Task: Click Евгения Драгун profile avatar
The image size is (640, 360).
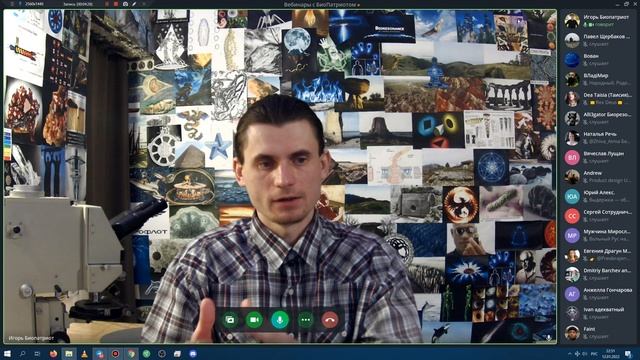Action: [x=572, y=255]
